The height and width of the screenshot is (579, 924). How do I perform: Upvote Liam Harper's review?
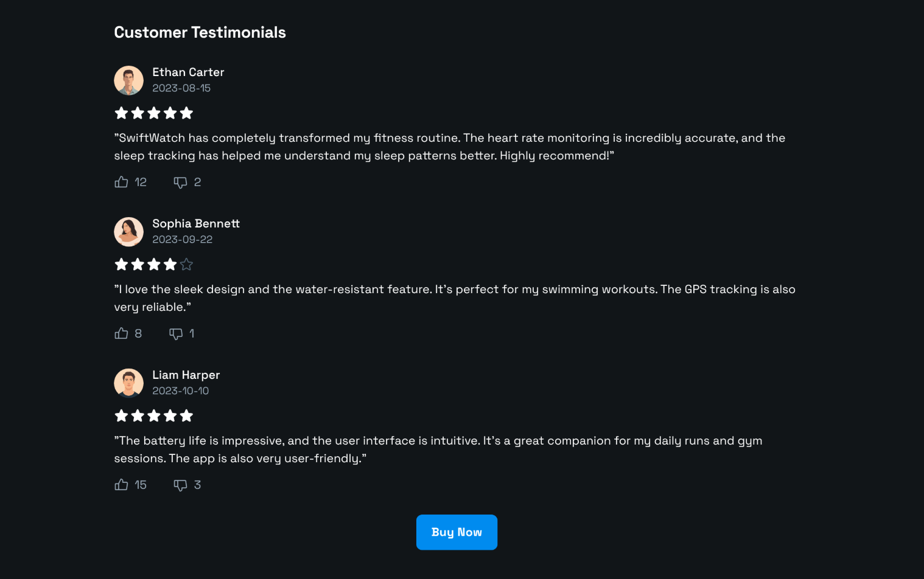122,485
